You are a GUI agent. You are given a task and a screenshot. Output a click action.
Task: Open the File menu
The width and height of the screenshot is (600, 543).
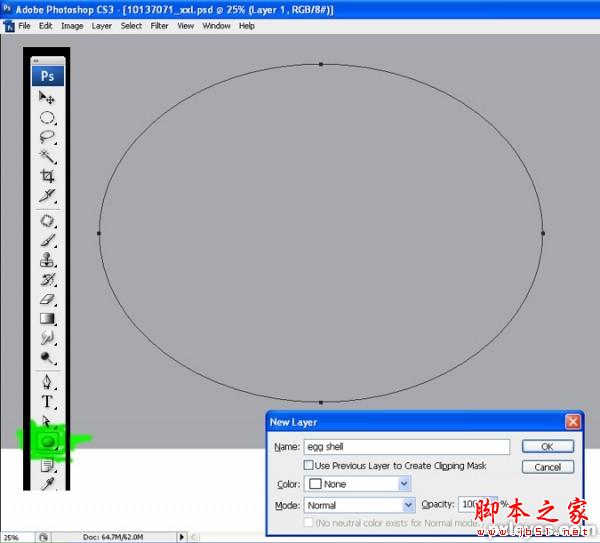(x=24, y=26)
